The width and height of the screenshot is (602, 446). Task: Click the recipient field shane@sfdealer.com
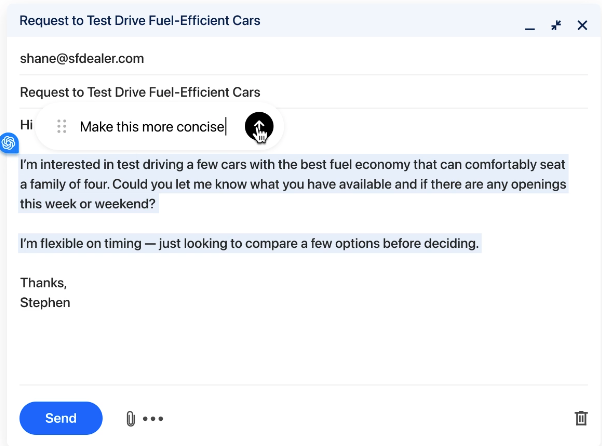(x=82, y=59)
